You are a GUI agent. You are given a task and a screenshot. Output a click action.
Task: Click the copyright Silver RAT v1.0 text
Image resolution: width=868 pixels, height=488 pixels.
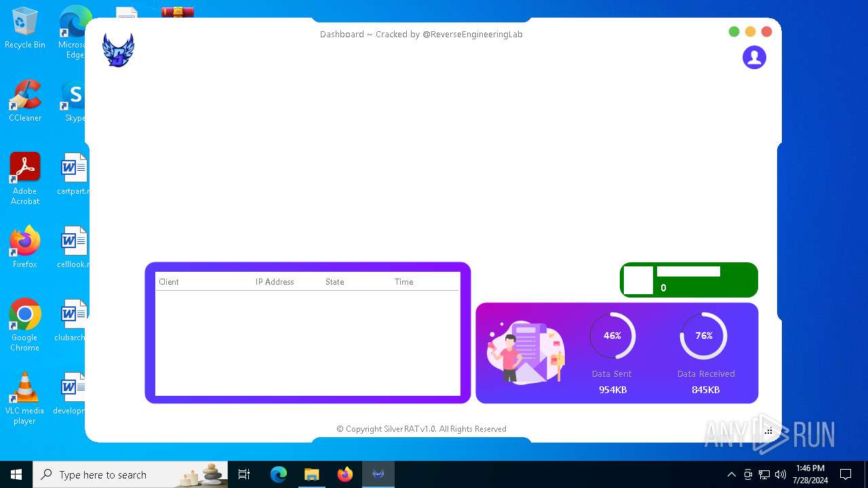(421, 429)
